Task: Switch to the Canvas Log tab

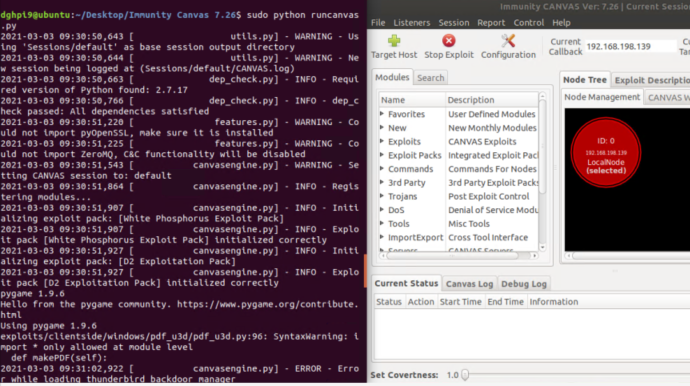Action: (469, 284)
